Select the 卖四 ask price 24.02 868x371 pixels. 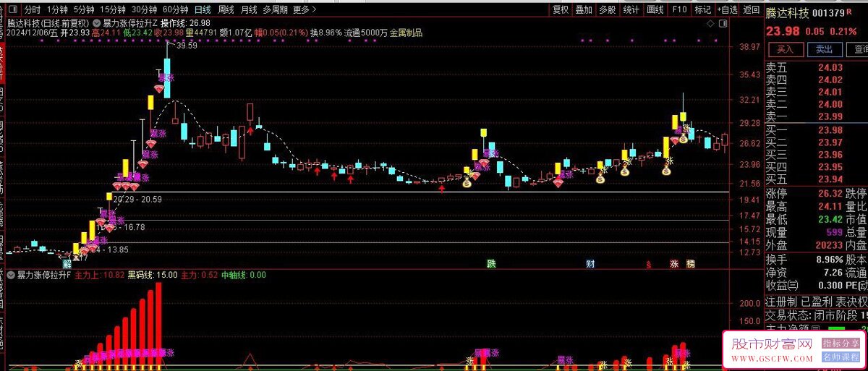pyautogui.click(x=830, y=80)
